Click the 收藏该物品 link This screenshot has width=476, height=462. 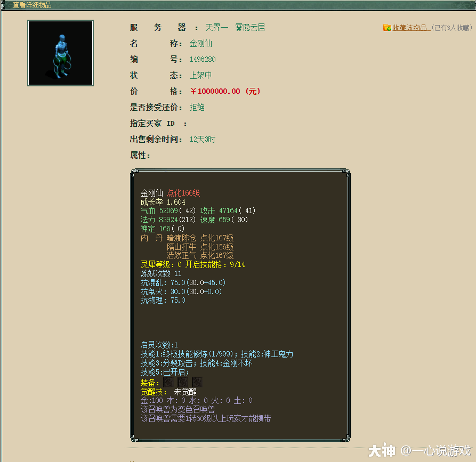[410, 28]
